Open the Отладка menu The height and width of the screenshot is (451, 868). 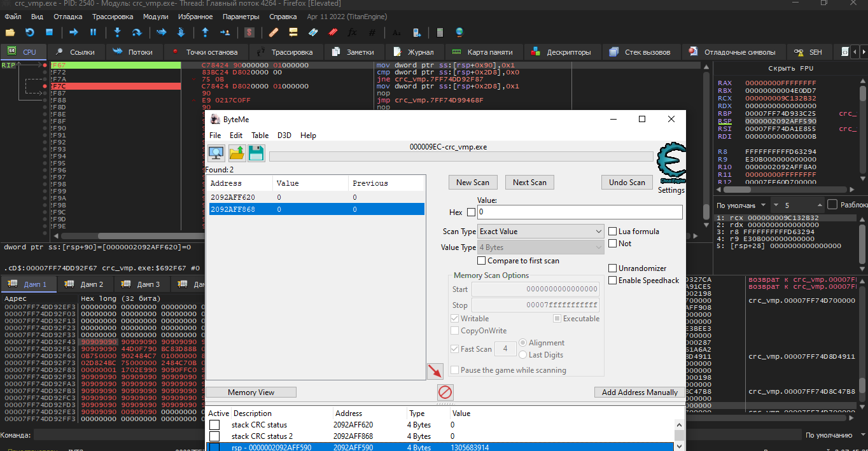tap(67, 17)
